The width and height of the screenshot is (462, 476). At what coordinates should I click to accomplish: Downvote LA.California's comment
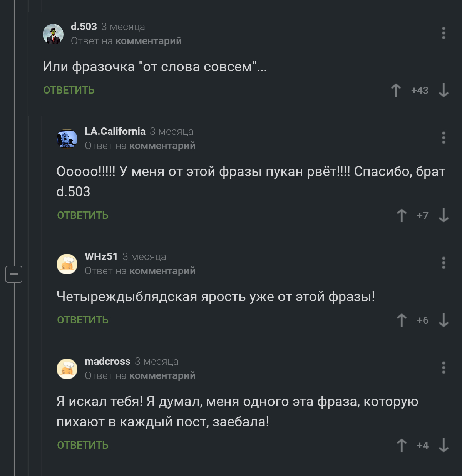[444, 215]
